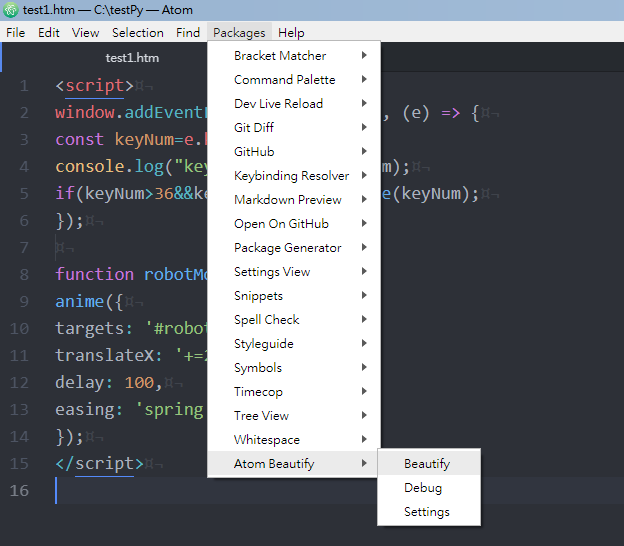Click 'easing:' code on line 13
This screenshot has height=546, width=624.
pos(89,410)
